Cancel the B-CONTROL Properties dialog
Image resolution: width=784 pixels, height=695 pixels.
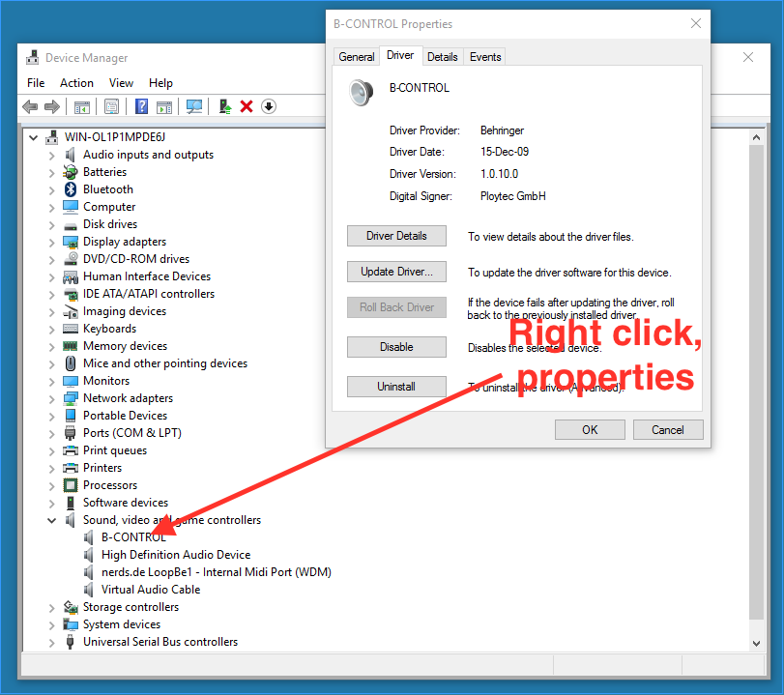coord(668,430)
